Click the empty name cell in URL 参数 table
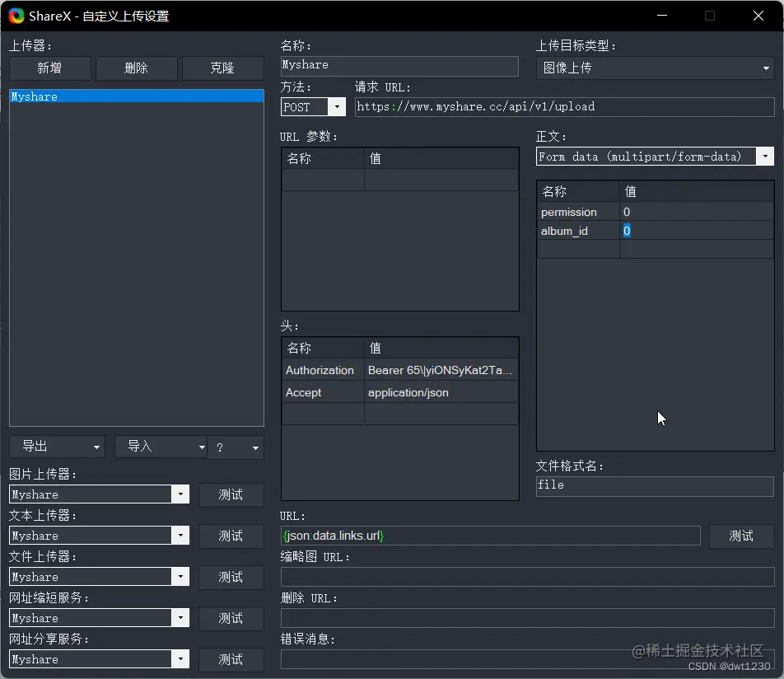The height and width of the screenshot is (679, 784). 323,180
